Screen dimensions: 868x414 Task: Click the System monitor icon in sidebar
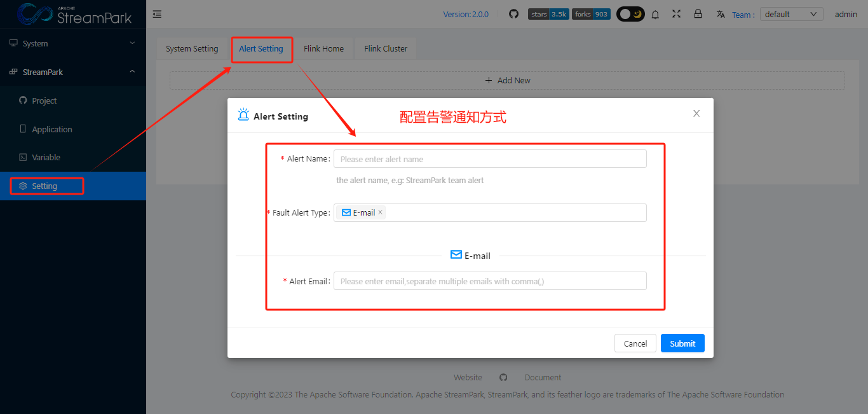[13, 43]
